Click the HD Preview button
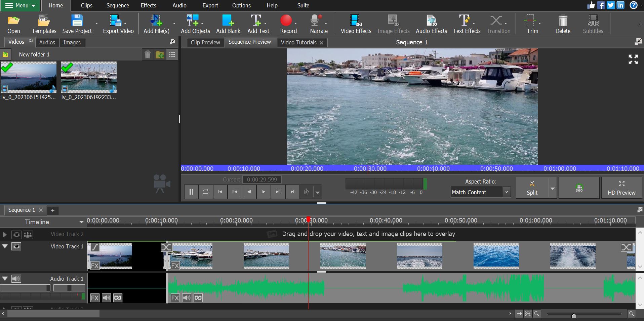Image resolution: width=644 pixels, height=321 pixels. 621,188
